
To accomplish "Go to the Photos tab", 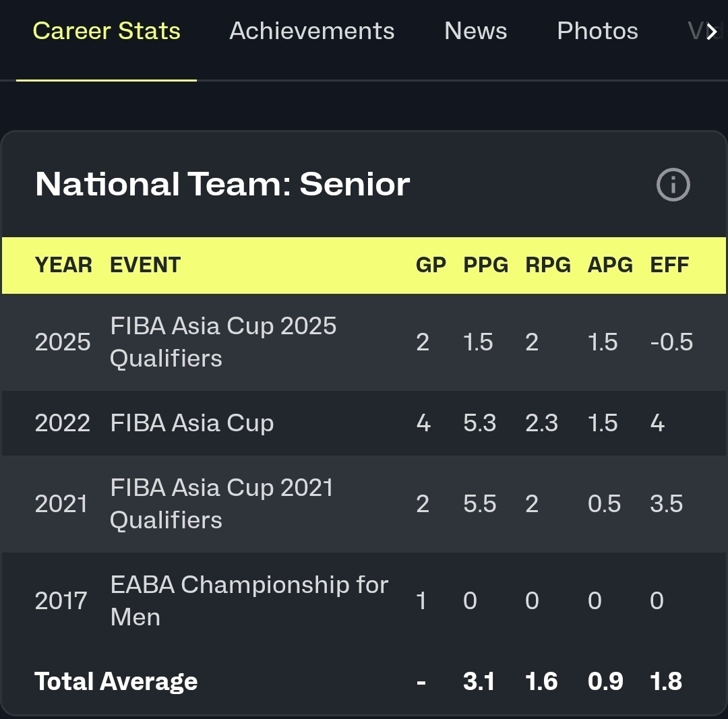I will click(597, 31).
